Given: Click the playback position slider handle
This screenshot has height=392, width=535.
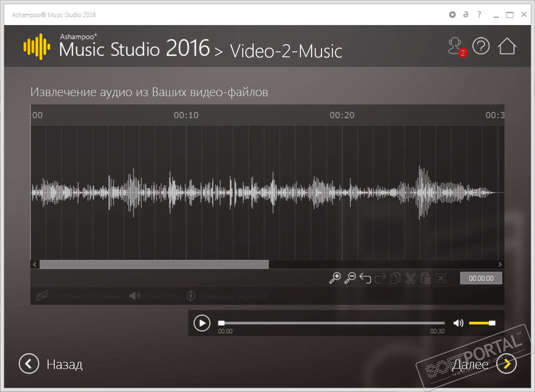Looking at the screenshot, I should pyautogui.click(x=221, y=323).
